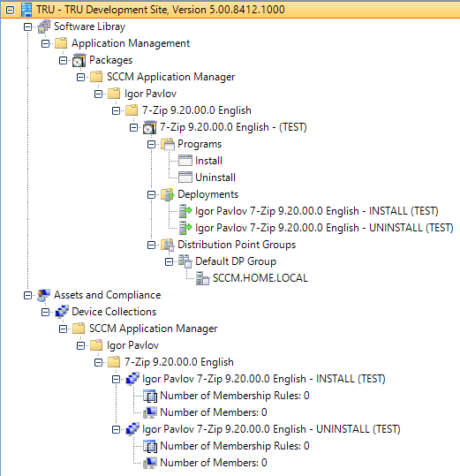Select the Uninstall program item
Viewport: 460px width, 476px height.
[x=215, y=178]
